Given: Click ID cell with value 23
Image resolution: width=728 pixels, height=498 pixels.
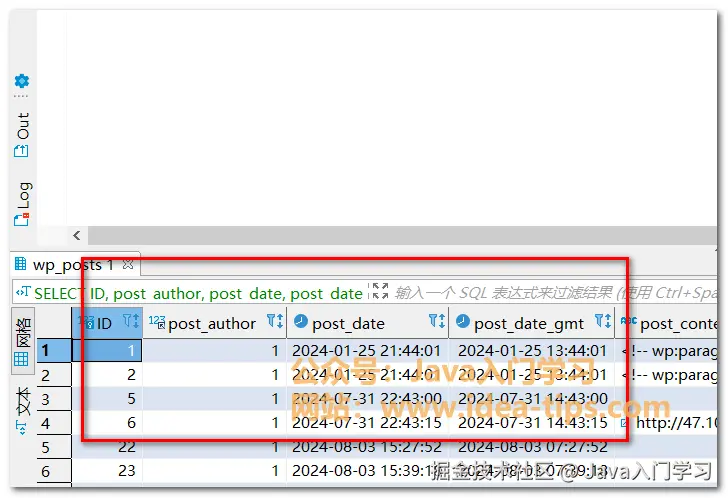Looking at the screenshot, I should coord(107,472).
